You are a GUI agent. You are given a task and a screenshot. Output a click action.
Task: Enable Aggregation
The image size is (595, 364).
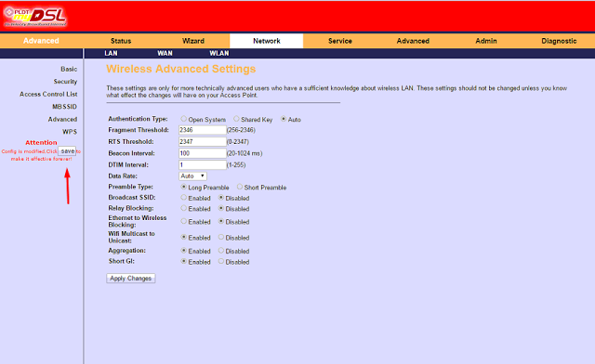pyautogui.click(x=184, y=251)
